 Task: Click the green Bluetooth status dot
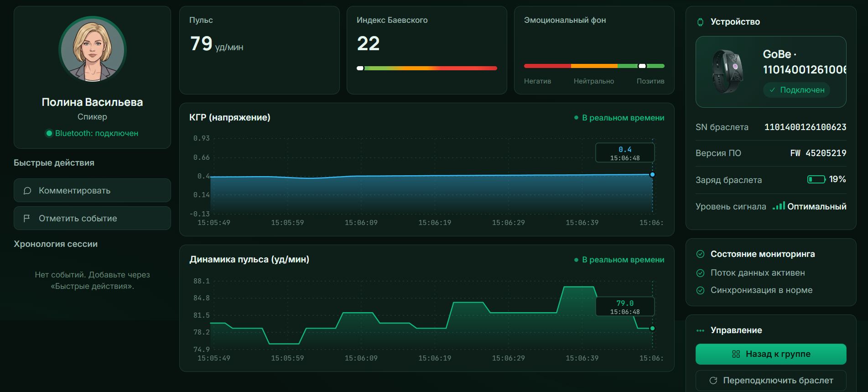pyautogui.click(x=49, y=133)
